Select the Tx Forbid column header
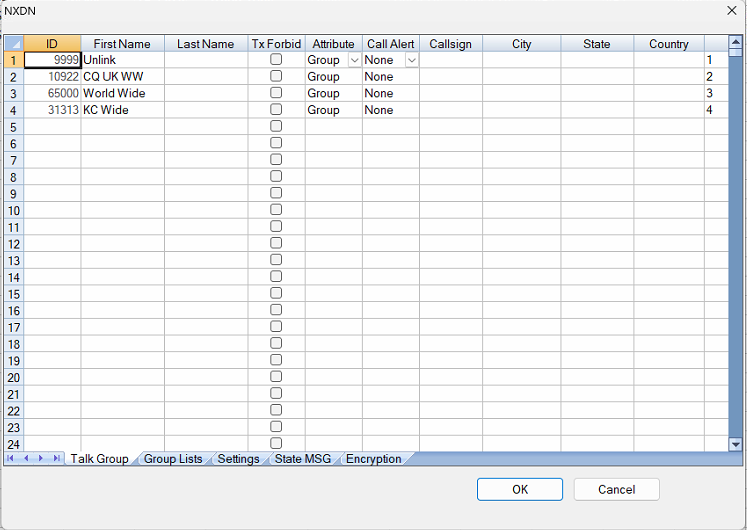747x530 pixels. tap(276, 44)
